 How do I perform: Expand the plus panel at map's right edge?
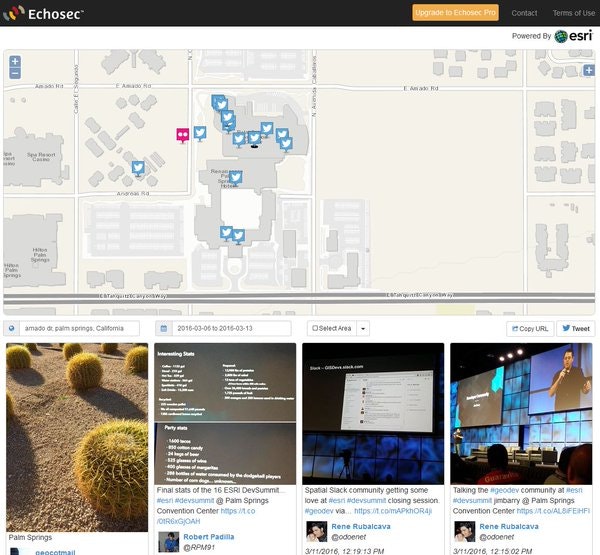[x=589, y=70]
